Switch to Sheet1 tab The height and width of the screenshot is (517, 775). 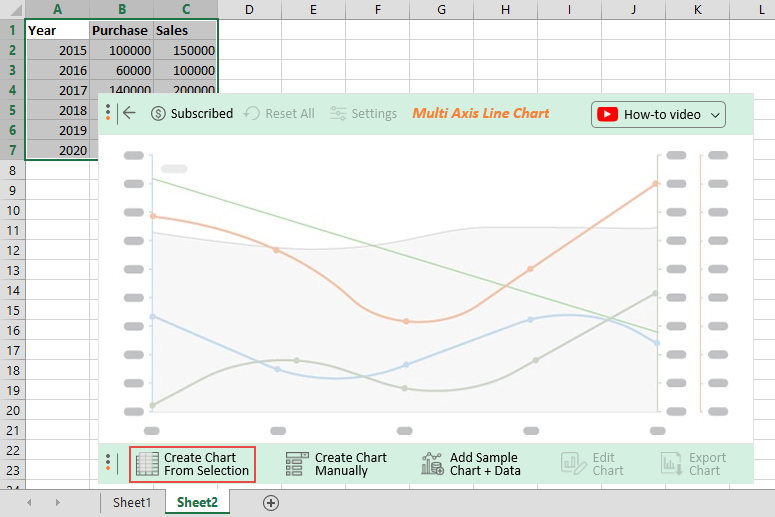click(132, 503)
